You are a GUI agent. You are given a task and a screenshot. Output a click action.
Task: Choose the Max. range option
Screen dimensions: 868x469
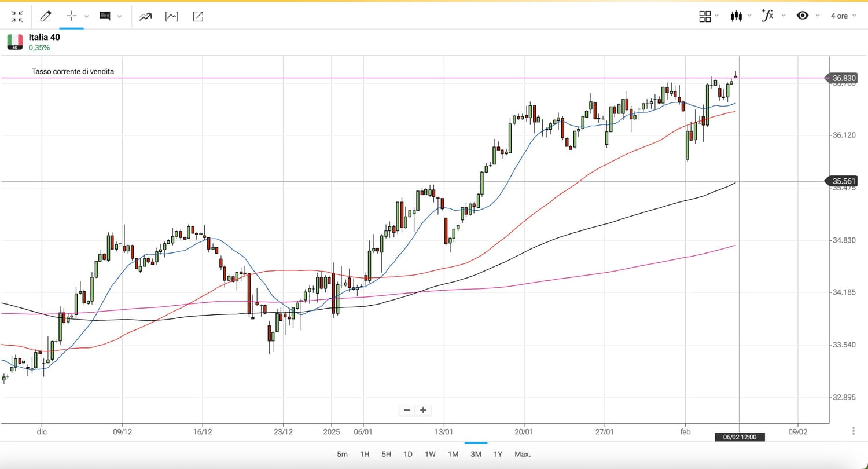(x=523, y=454)
